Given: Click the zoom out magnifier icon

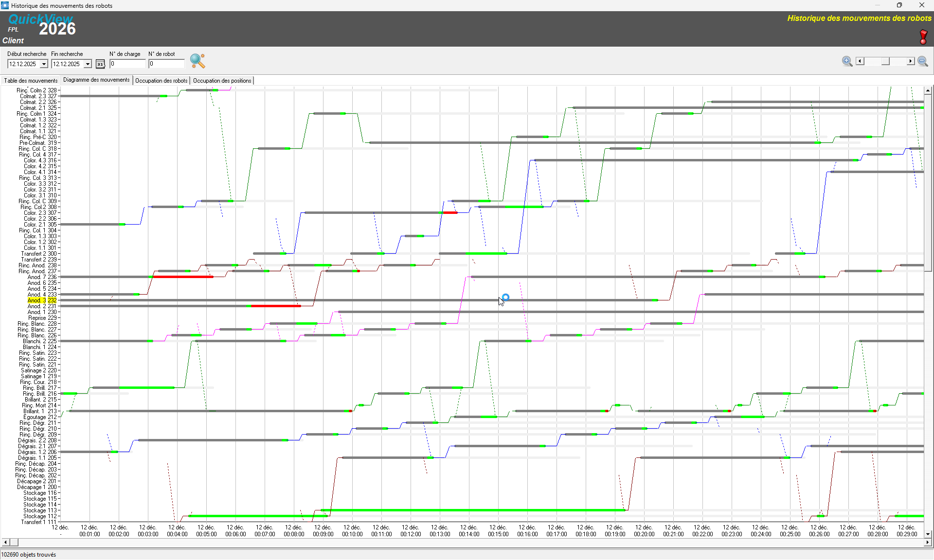Looking at the screenshot, I should click(922, 61).
